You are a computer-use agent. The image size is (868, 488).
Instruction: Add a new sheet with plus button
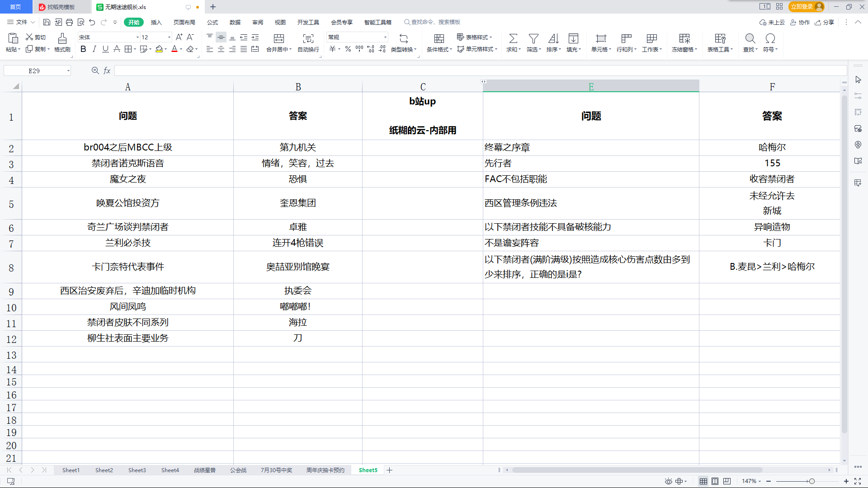(389, 470)
